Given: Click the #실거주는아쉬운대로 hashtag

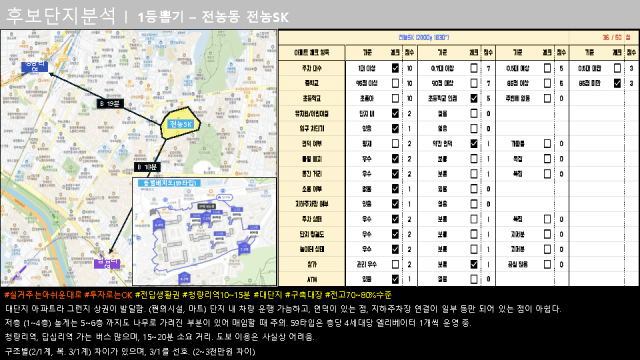Looking at the screenshot, I should coord(43,295).
